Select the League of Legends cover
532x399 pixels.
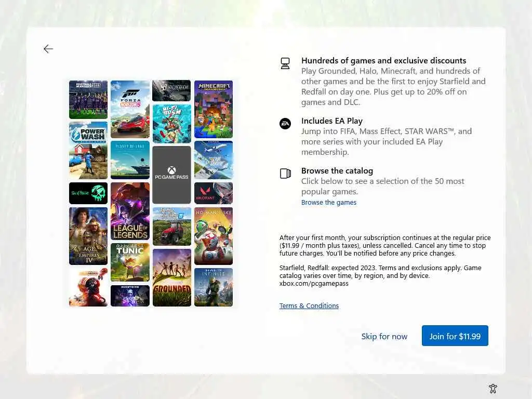pos(130,211)
